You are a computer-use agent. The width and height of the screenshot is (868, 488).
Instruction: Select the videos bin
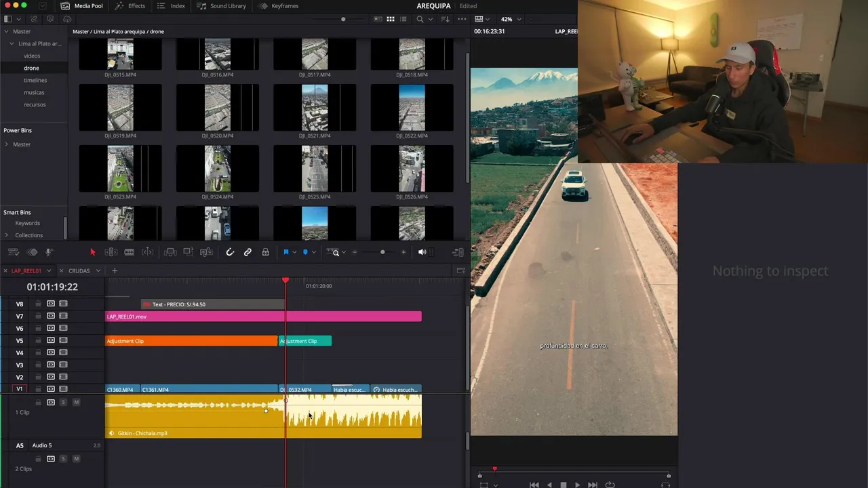32,56
